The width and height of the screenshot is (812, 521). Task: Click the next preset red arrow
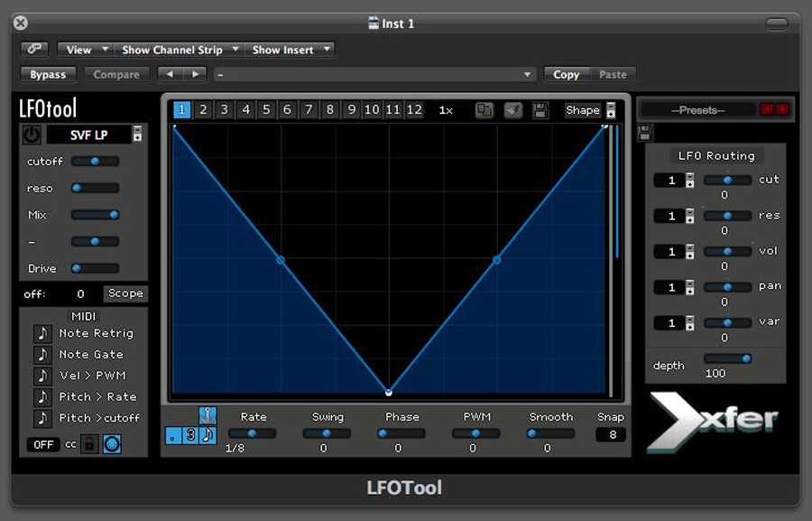(x=782, y=109)
